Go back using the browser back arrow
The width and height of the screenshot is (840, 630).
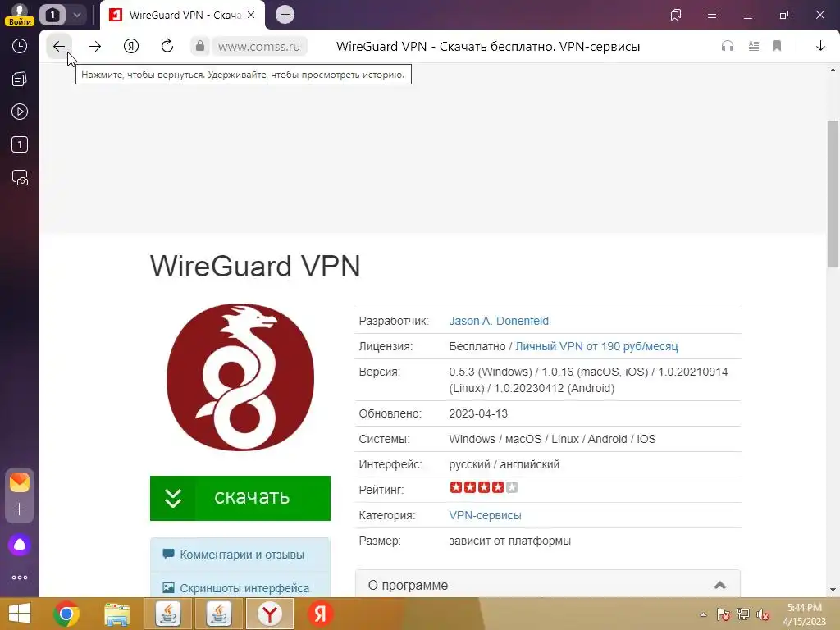(59, 47)
